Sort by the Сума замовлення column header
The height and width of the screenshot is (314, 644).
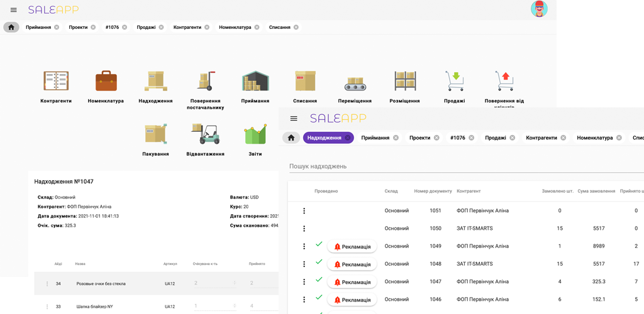[596, 191]
